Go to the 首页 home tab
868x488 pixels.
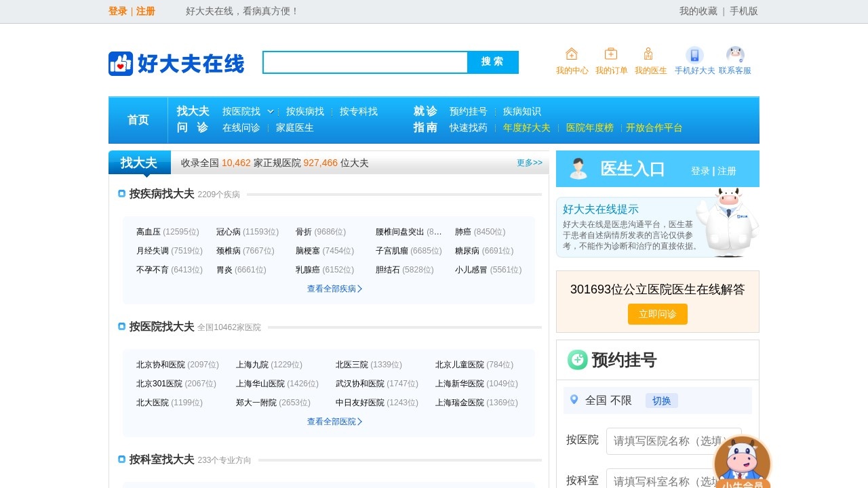tap(138, 120)
